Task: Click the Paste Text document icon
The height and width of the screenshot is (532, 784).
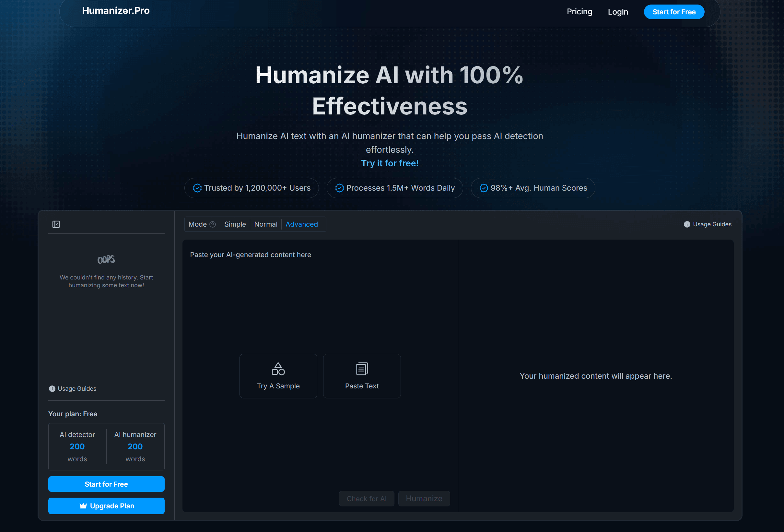Action: 362,369
